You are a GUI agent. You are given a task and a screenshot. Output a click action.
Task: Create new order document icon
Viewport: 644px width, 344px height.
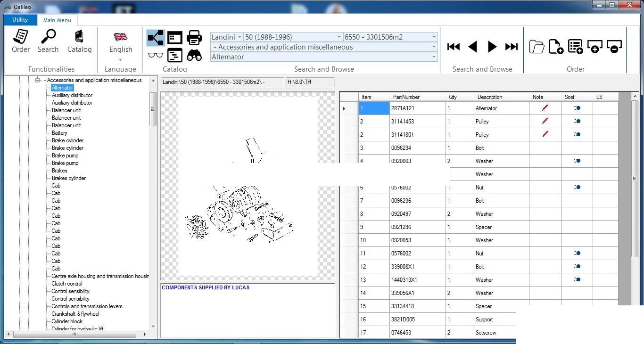556,47
